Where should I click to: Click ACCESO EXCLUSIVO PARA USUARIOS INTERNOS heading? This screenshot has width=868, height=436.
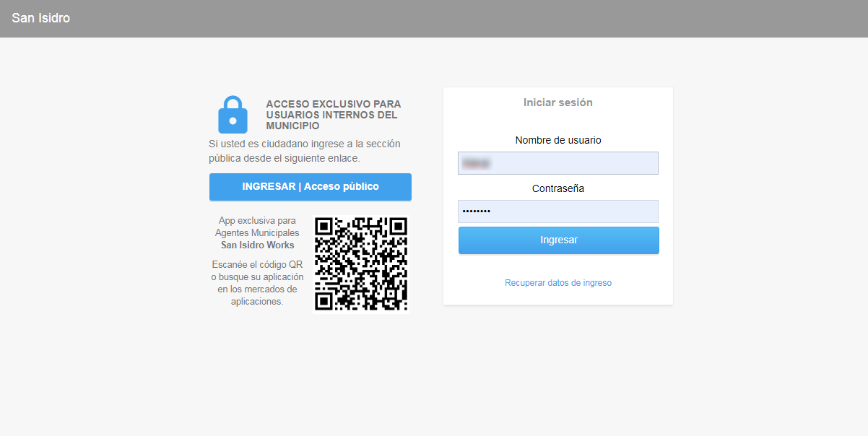(x=334, y=115)
